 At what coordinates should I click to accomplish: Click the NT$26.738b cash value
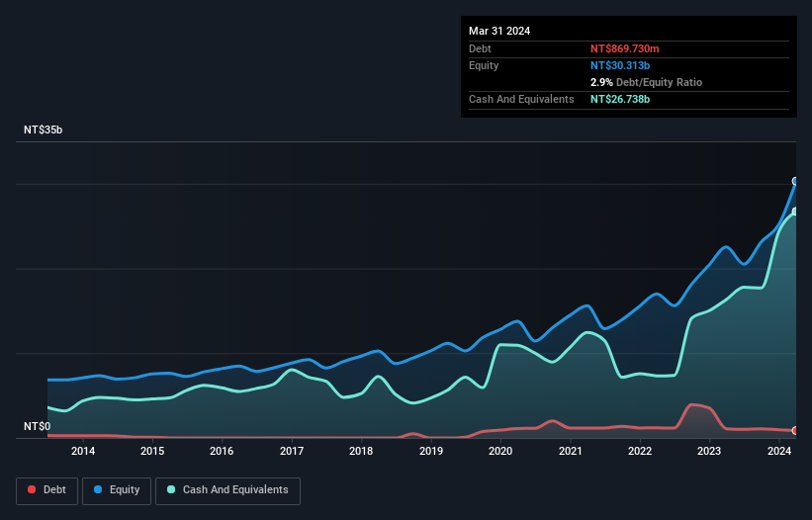(x=620, y=99)
